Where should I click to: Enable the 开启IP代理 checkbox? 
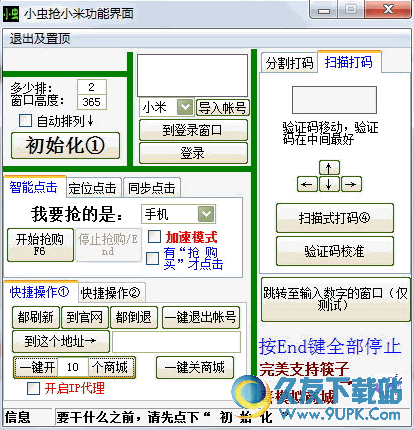click(x=33, y=388)
